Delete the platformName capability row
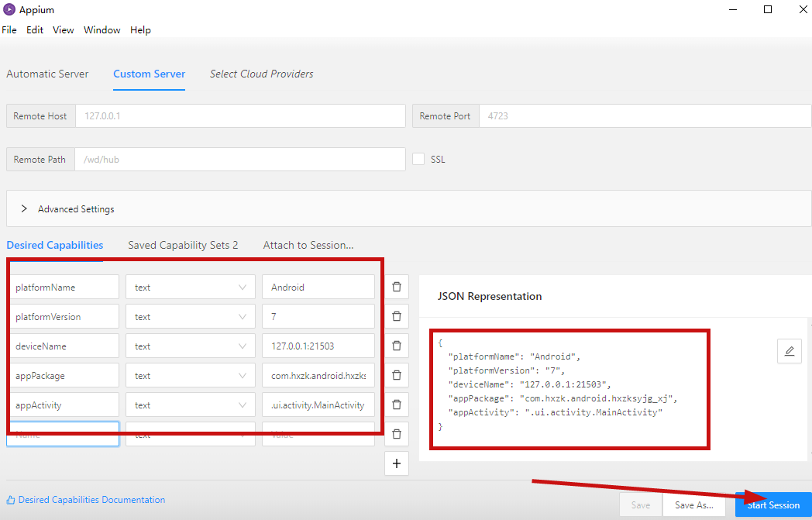 point(397,287)
